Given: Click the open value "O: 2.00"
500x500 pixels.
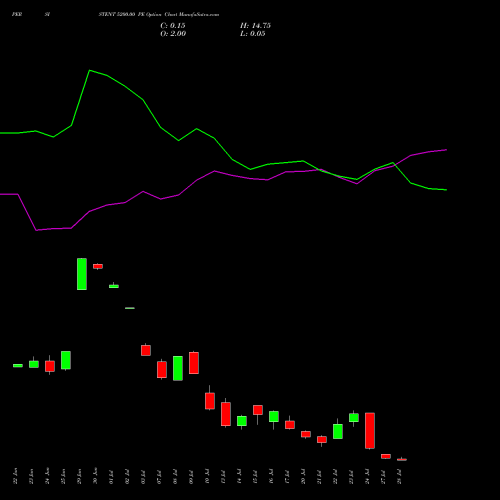Looking at the screenshot, I should pyautogui.click(x=173, y=34).
